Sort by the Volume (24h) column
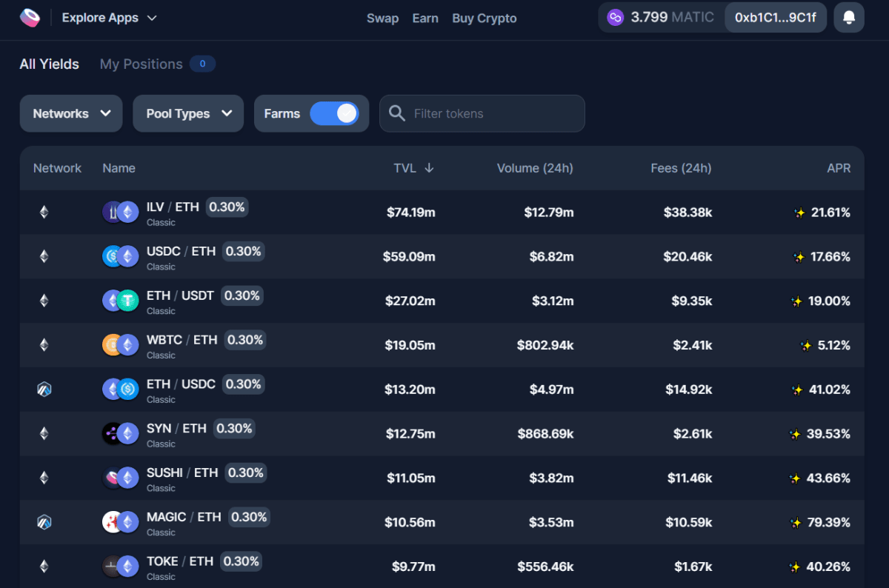889x588 pixels. [x=535, y=168]
